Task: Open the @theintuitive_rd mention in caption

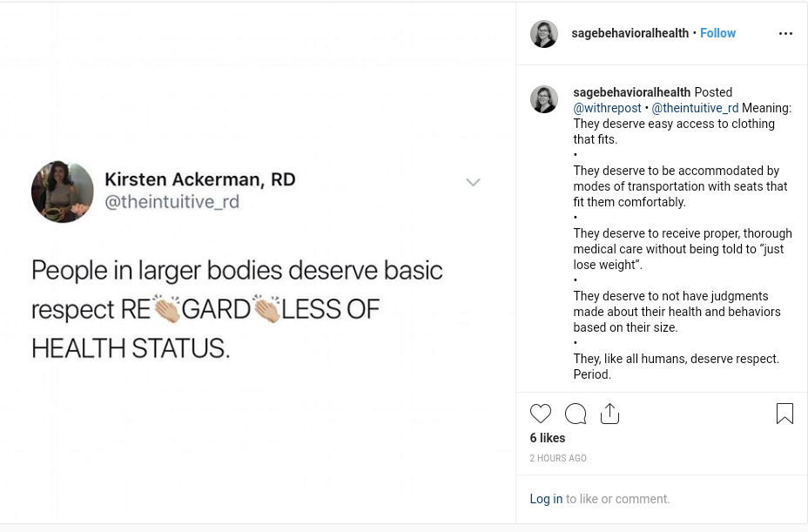Action: pos(695,108)
